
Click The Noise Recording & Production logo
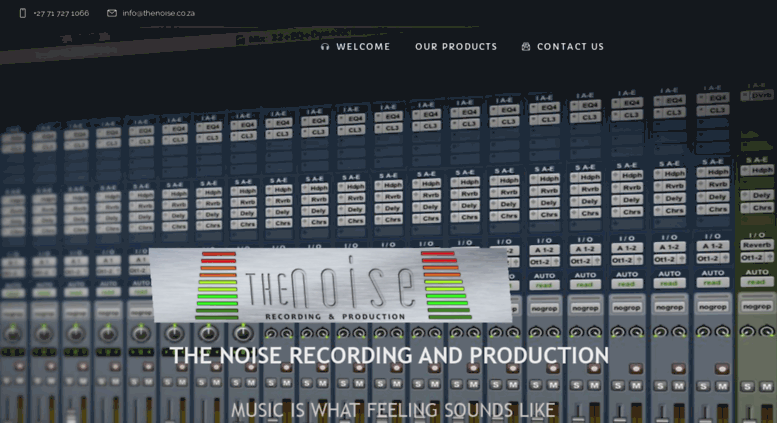click(331, 285)
